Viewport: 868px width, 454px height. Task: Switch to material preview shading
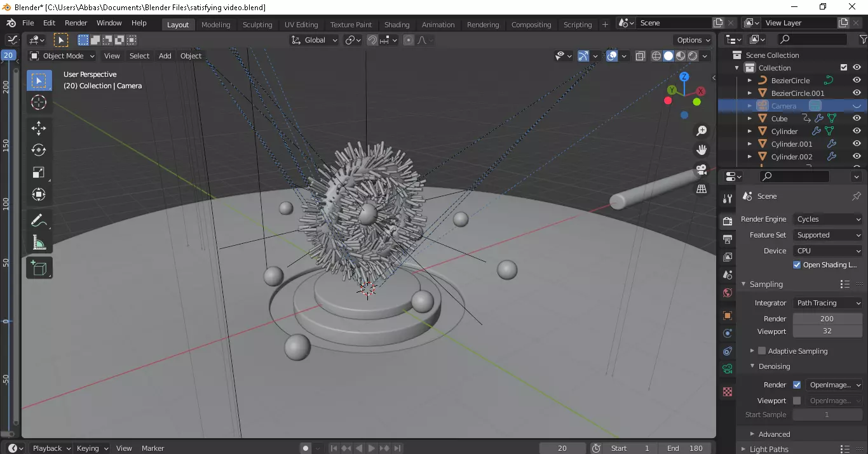(681, 56)
